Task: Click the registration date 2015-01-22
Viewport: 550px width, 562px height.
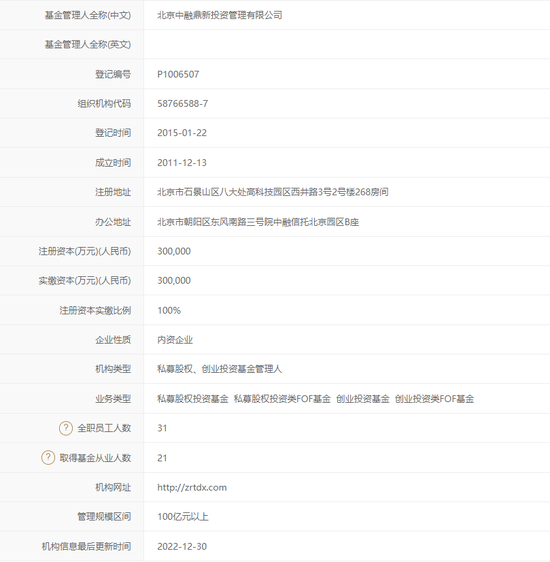Action: coord(182,133)
